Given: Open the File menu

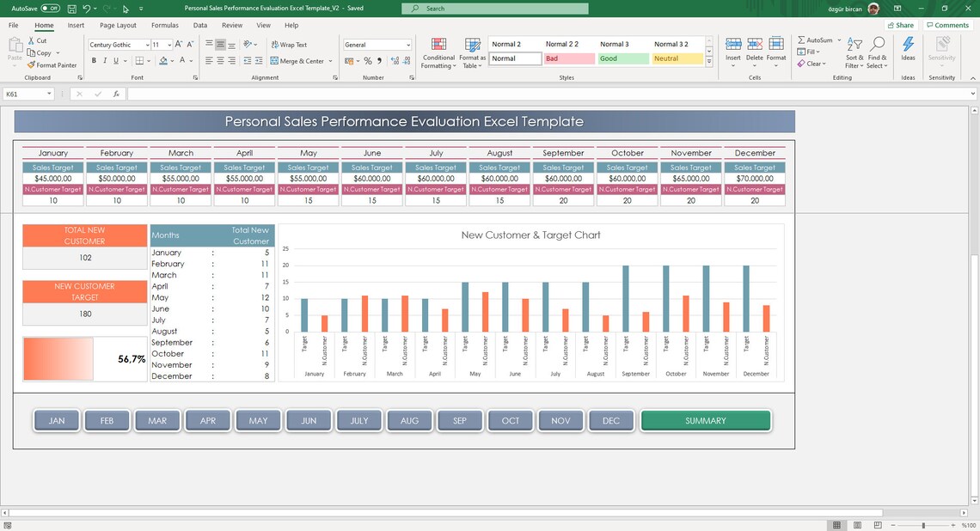Looking at the screenshot, I should 13,26.
